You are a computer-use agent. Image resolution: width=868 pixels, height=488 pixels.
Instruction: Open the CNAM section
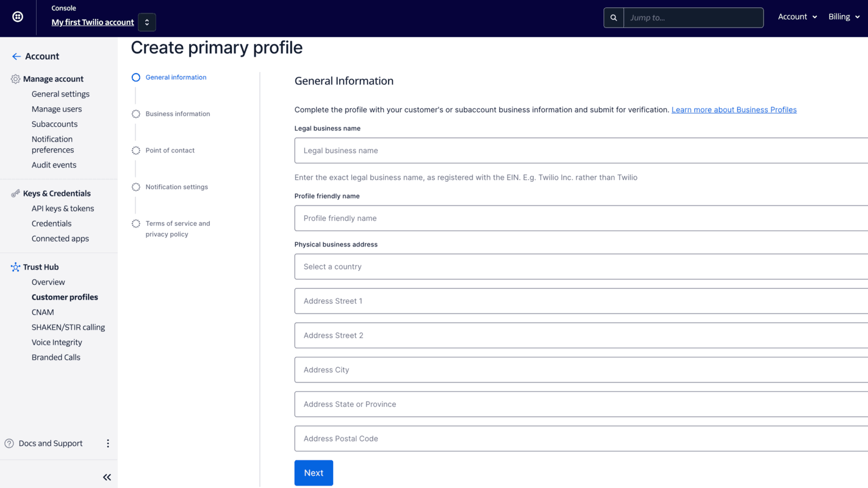pyautogui.click(x=43, y=312)
